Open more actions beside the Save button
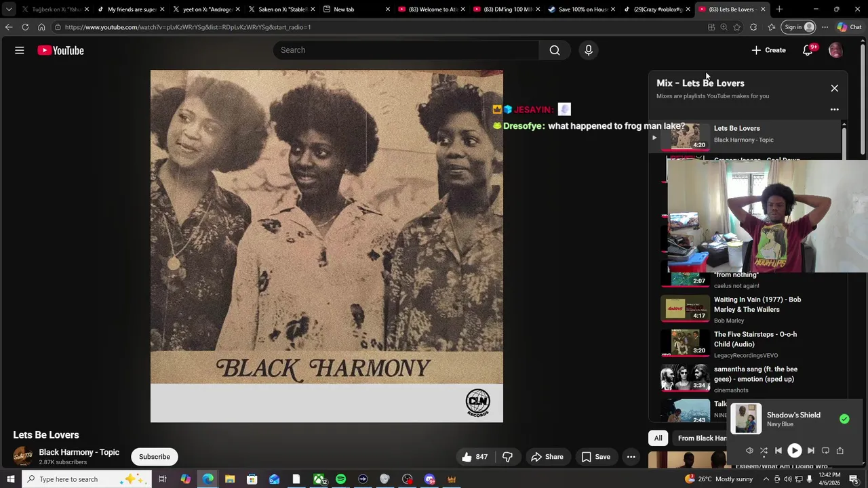The width and height of the screenshot is (868, 488). 631,457
